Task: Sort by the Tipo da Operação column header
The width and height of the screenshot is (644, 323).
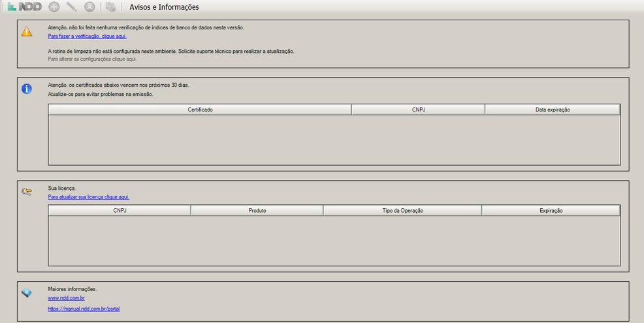Action: tap(402, 211)
